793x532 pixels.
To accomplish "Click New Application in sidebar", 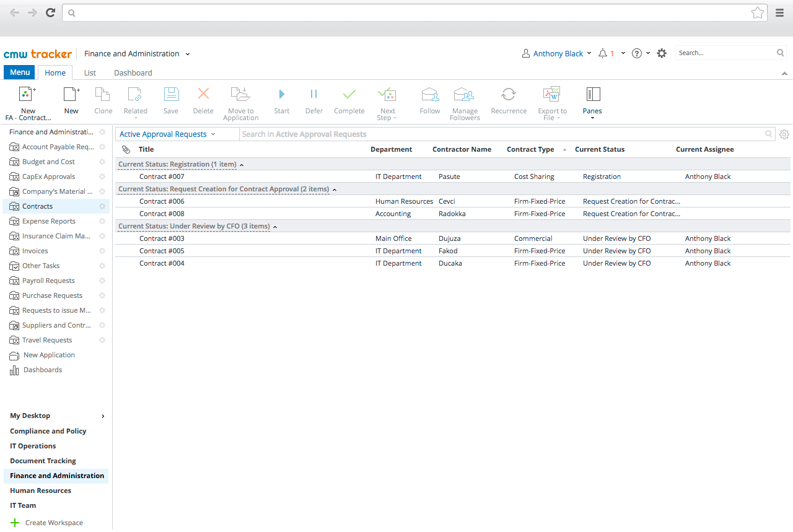I will [x=49, y=355].
